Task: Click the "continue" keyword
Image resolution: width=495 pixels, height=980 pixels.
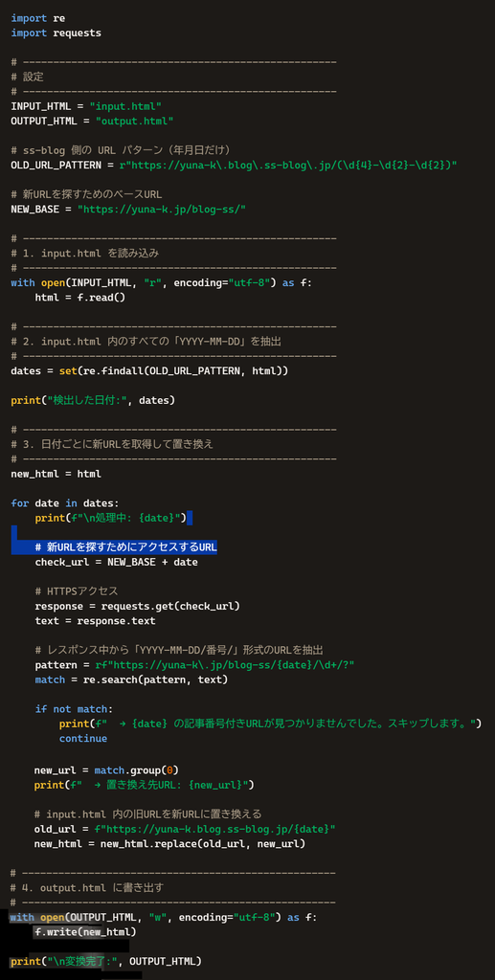Action: click(x=83, y=738)
